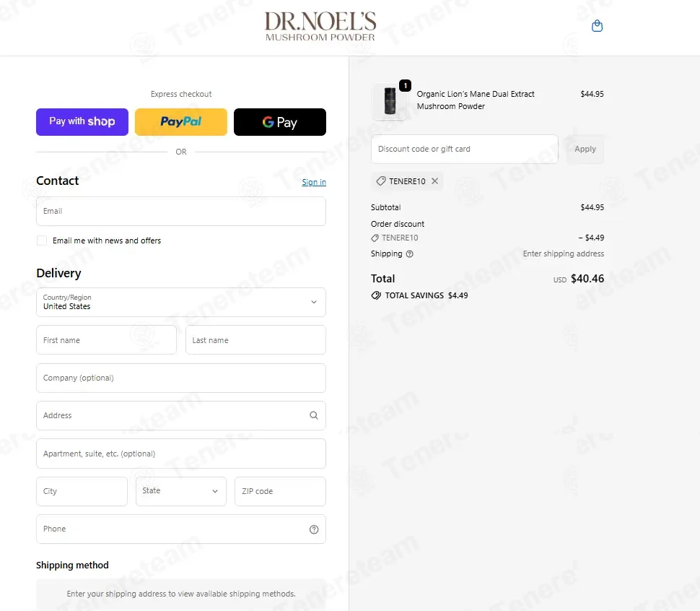Click the Total amount $40.46
Screen dimensions: 700x611
587,279
